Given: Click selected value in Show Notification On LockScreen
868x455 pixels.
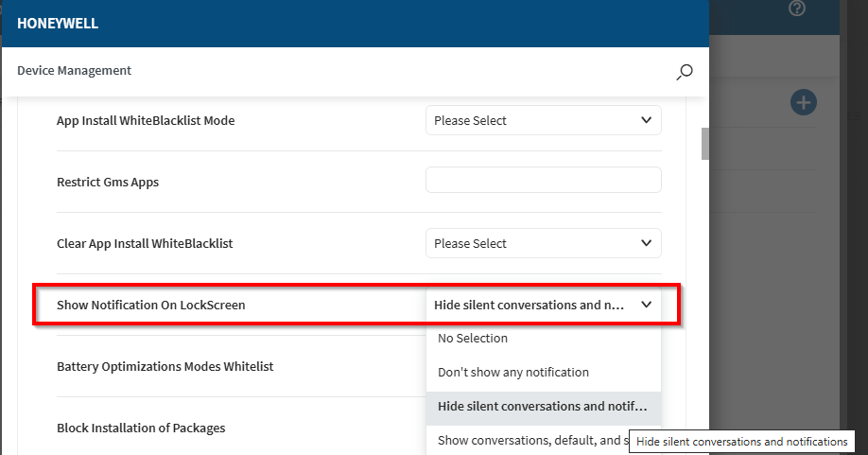Looking at the screenshot, I should coord(529,305).
